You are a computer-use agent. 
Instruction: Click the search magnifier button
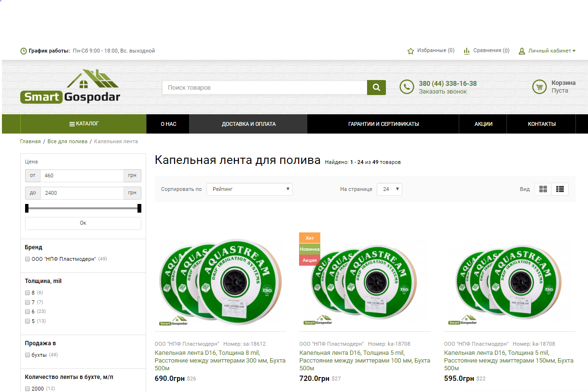coord(376,87)
